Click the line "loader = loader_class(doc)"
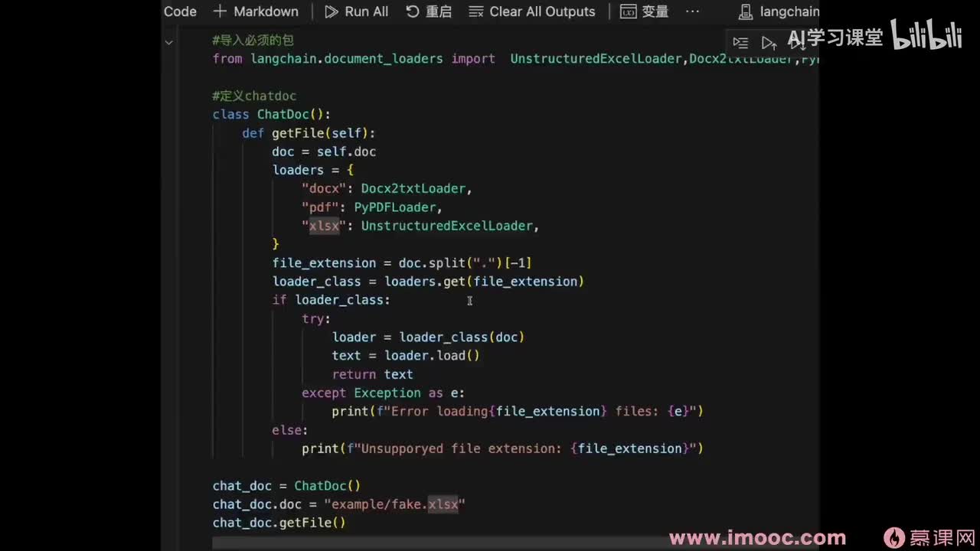Viewport: 980px width, 551px height. 428,337
